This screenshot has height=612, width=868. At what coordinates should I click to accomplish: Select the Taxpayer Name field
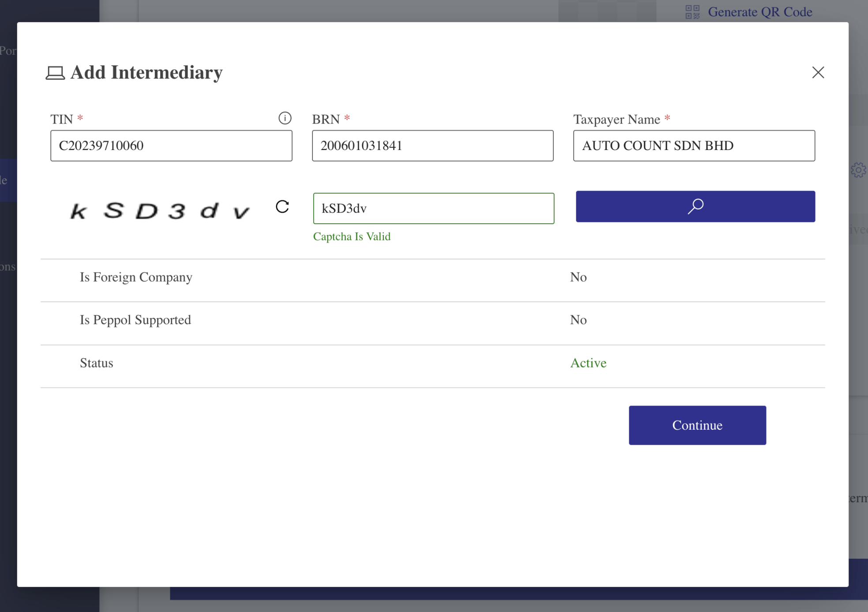694,146
